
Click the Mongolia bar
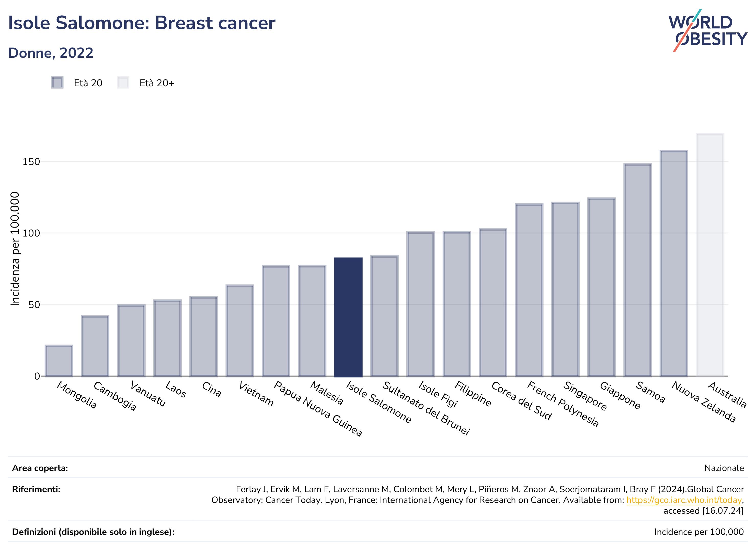point(59,361)
